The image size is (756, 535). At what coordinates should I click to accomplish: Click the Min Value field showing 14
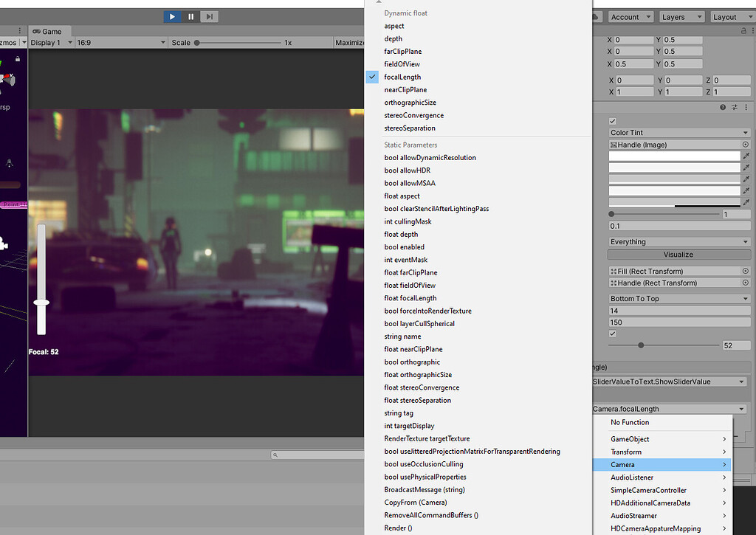click(679, 311)
